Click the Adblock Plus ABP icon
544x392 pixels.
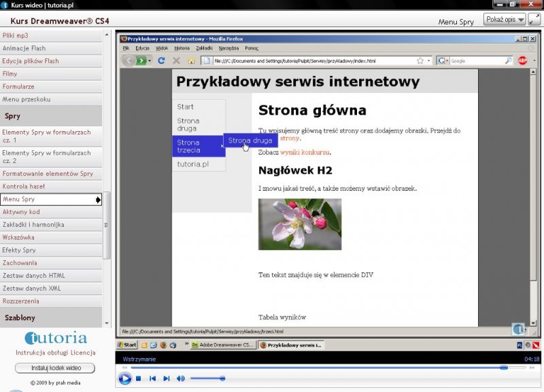click(x=523, y=60)
